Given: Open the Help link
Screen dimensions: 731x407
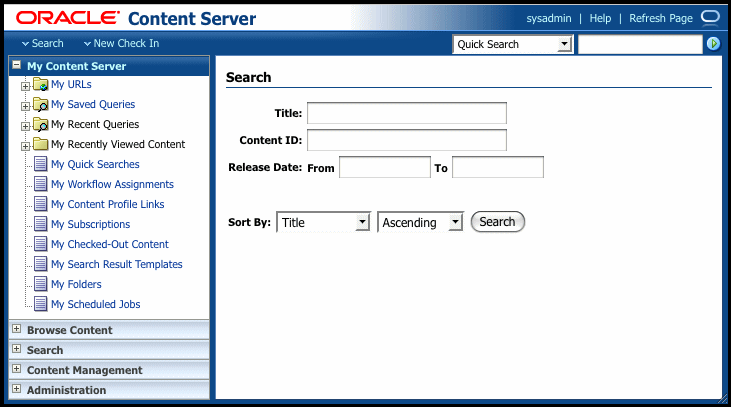Looking at the screenshot, I should pos(600,18).
